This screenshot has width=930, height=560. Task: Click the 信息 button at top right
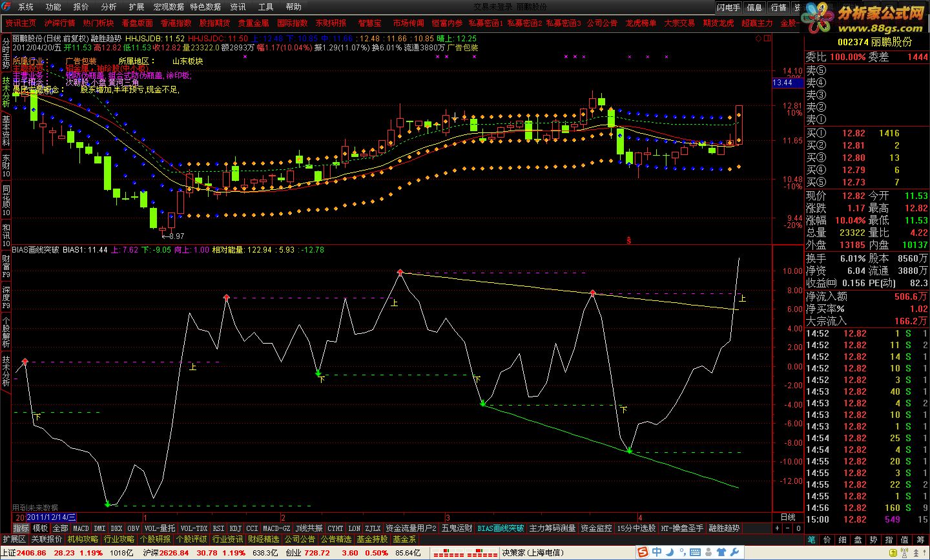(x=754, y=8)
